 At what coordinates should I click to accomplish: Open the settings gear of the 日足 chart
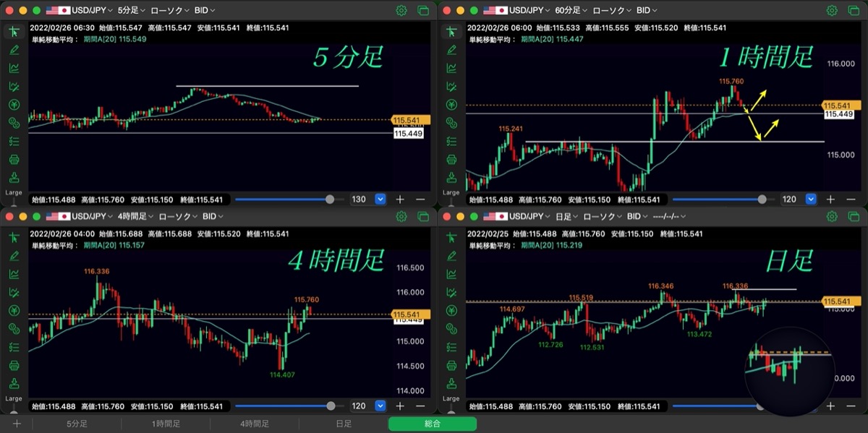pyautogui.click(x=832, y=216)
